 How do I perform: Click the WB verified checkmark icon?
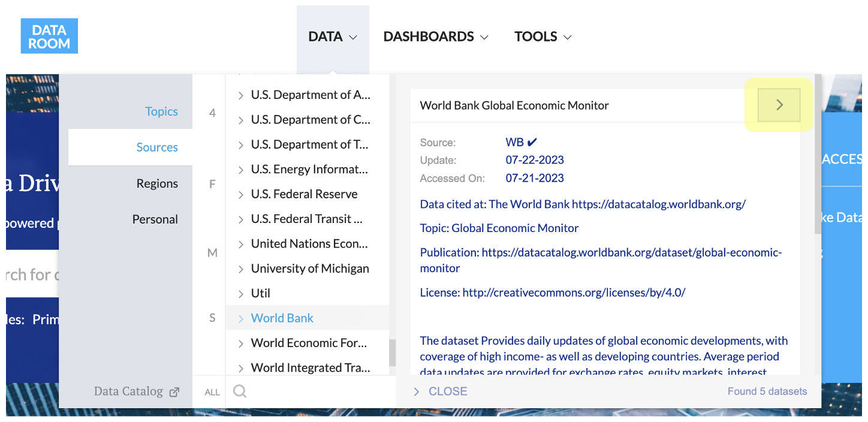[x=532, y=143]
